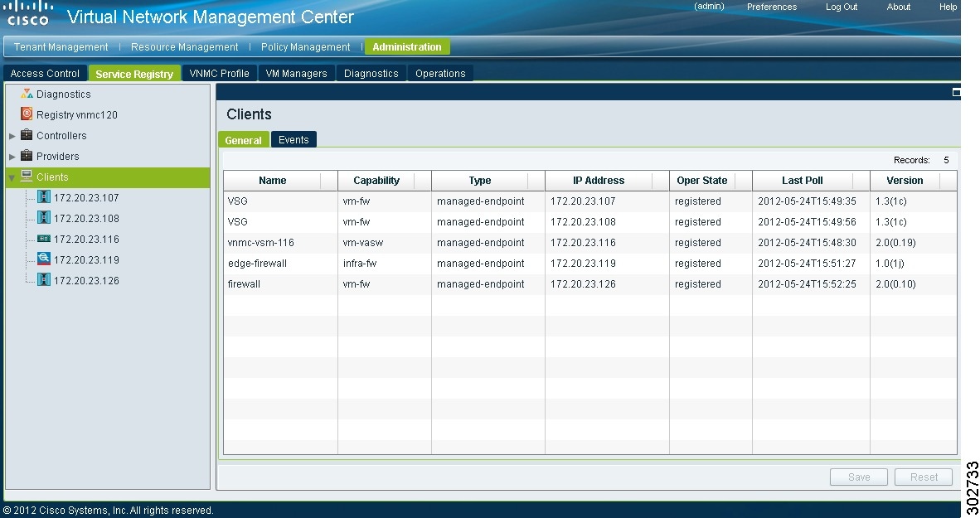This screenshot has width=980, height=518.
Task: Open the Resource Management tab
Action: point(184,47)
